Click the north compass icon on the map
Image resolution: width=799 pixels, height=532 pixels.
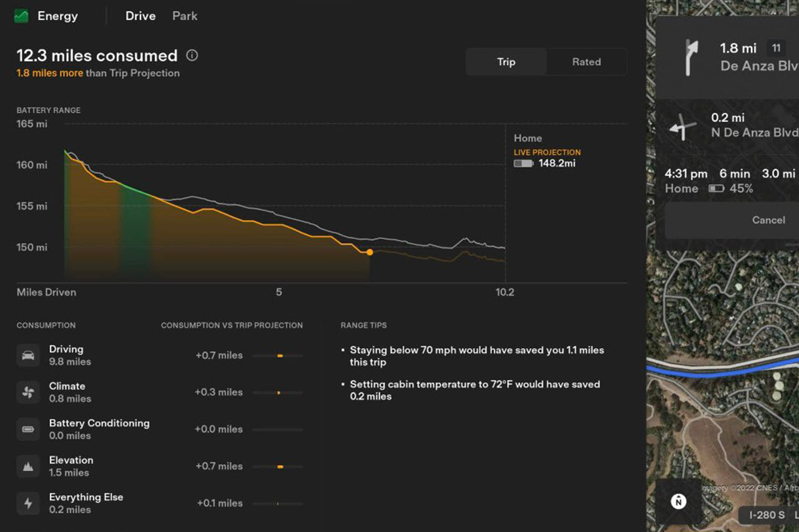click(x=678, y=501)
